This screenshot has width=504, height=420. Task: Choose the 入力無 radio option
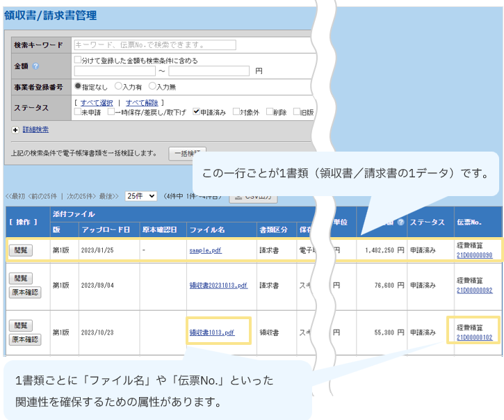coord(152,87)
